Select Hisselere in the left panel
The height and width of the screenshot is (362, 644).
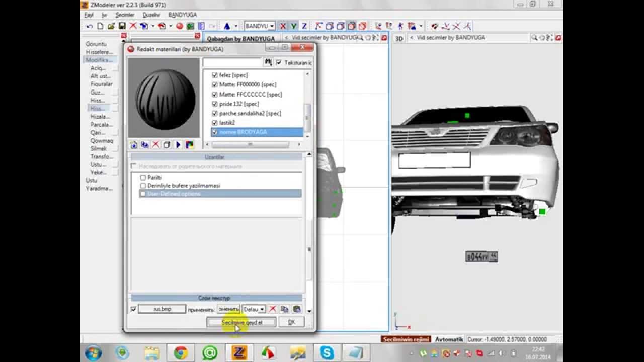pos(99,52)
